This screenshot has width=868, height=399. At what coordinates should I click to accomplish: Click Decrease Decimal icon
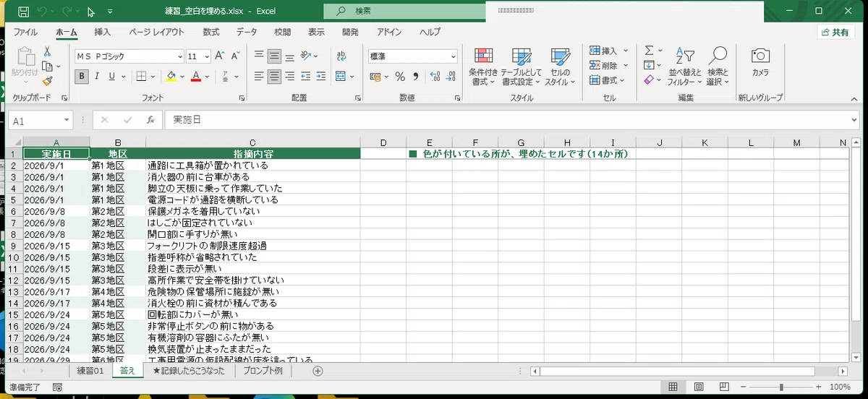click(451, 77)
